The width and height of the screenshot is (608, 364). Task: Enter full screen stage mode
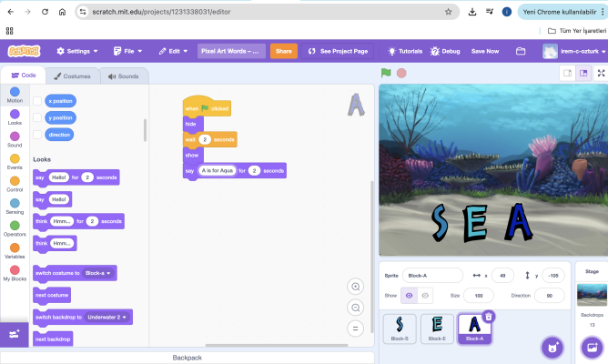pyautogui.click(x=601, y=73)
